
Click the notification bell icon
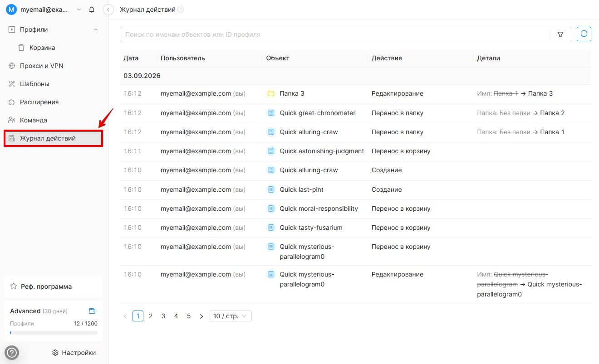point(92,10)
